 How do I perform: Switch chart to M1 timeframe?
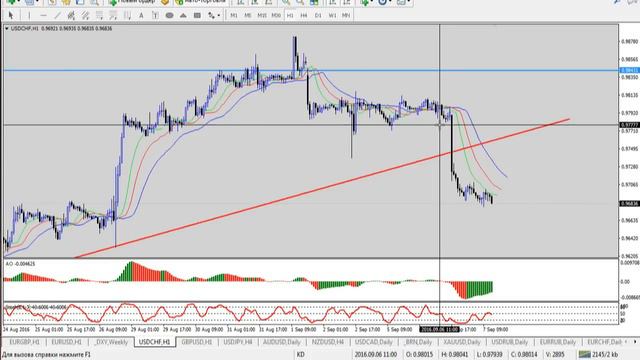pyautogui.click(x=233, y=16)
